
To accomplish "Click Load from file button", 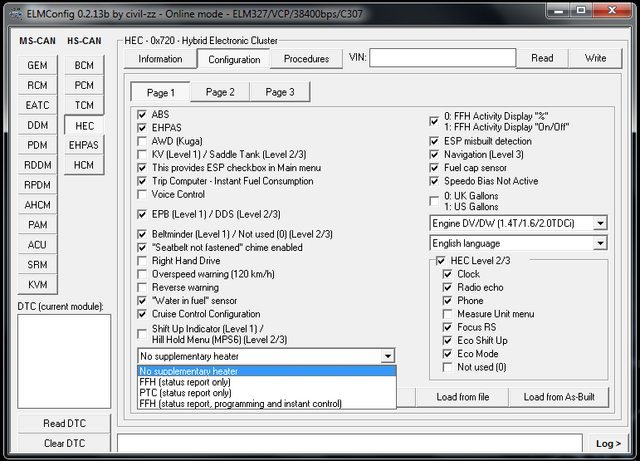I will [462, 397].
